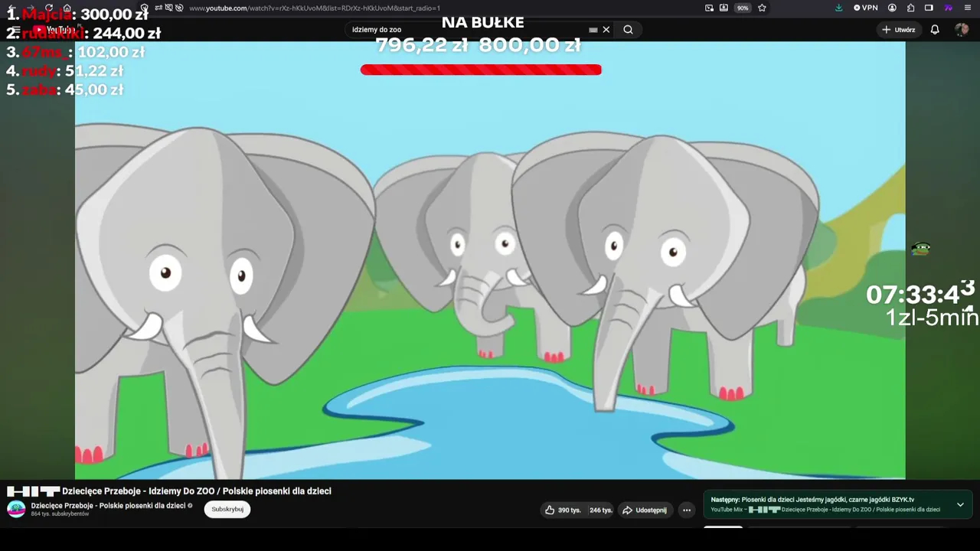Open the browser account icon

[x=892, y=8]
